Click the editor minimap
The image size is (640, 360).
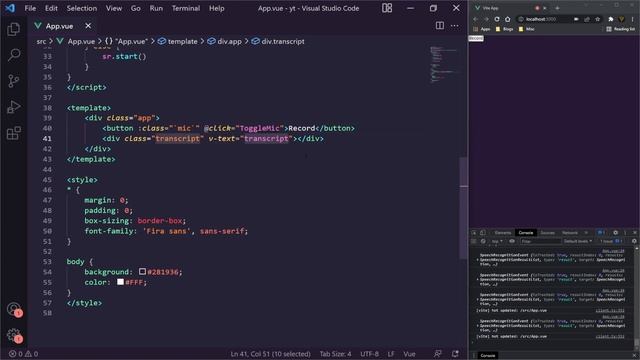point(444,64)
